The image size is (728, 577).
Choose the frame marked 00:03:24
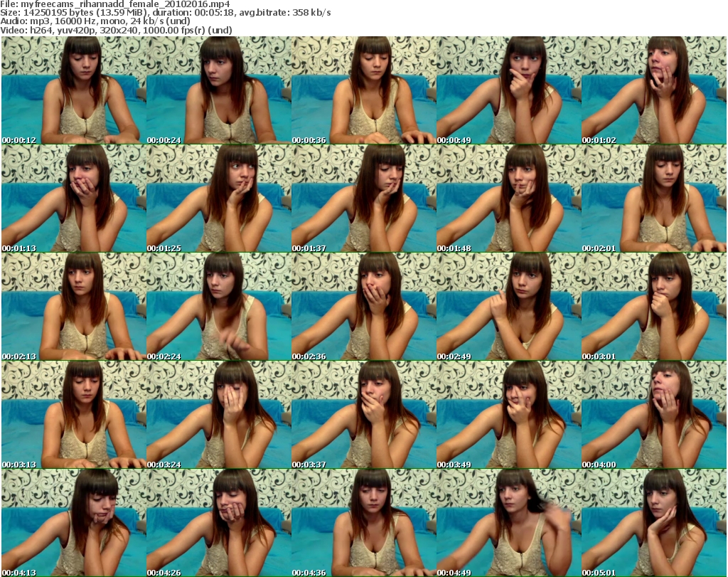point(219,414)
